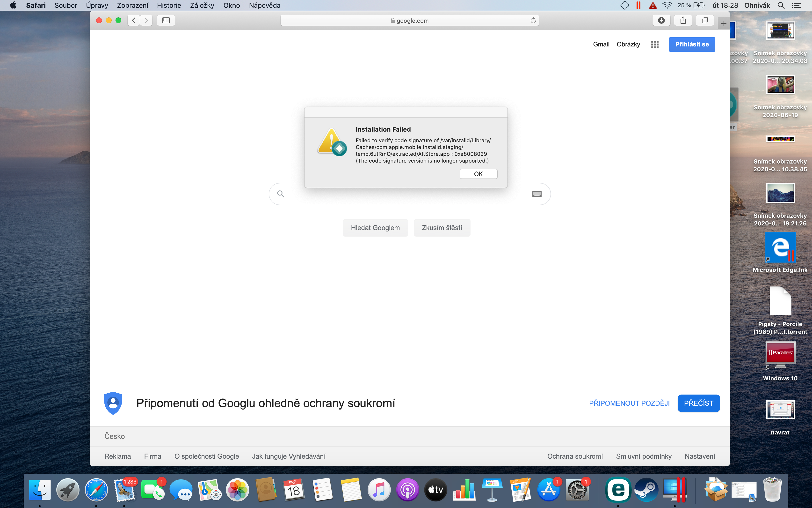
Task: Open Podcasts from the Dock
Action: (x=407, y=490)
